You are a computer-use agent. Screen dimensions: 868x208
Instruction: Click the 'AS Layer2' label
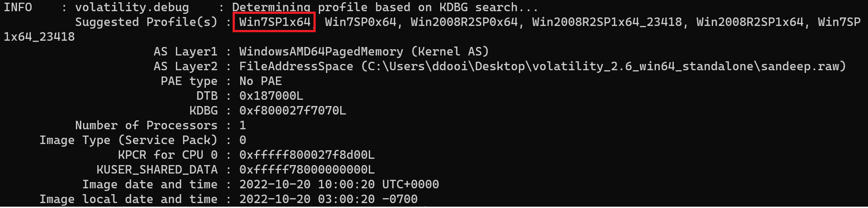coord(185,66)
